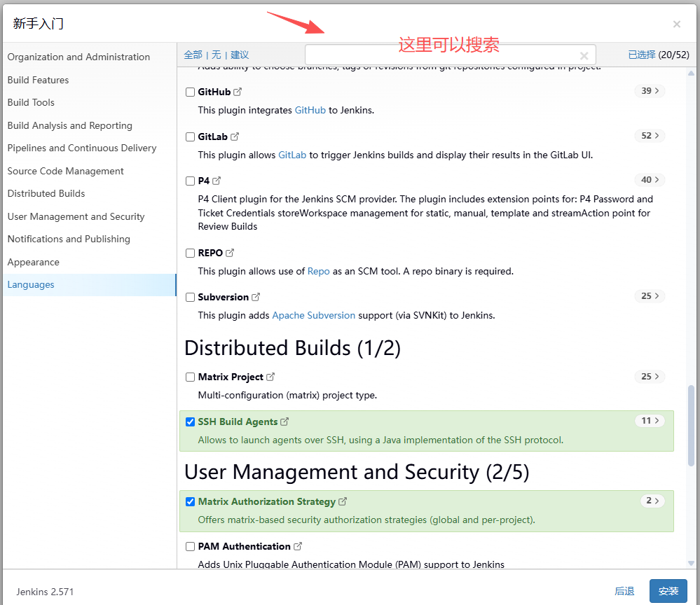
Task: Check the PAM Authentication checkbox
Action: (x=190, y=547)
